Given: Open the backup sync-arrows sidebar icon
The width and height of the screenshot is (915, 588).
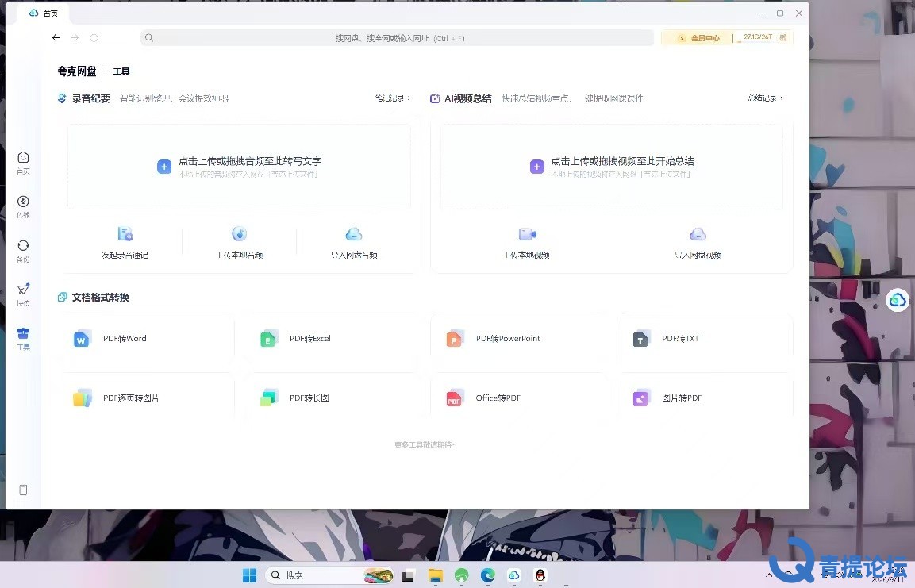Looking at the screenshot, I should pos(23,245).
